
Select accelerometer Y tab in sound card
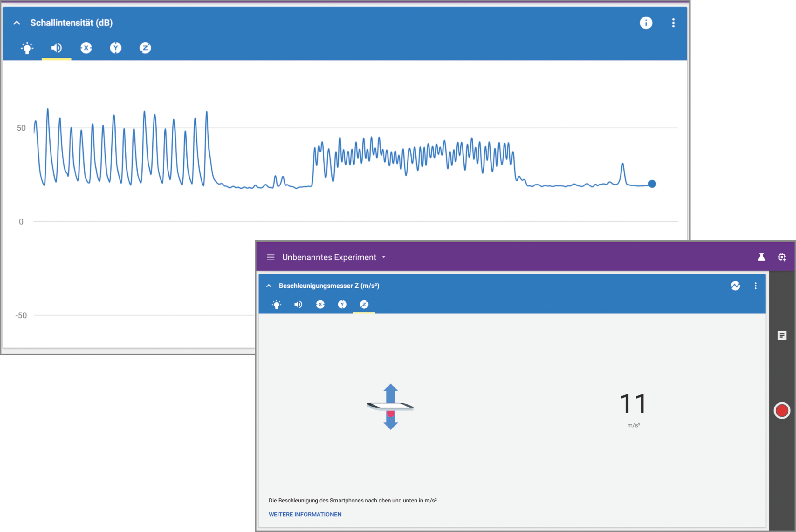point(115,48)
